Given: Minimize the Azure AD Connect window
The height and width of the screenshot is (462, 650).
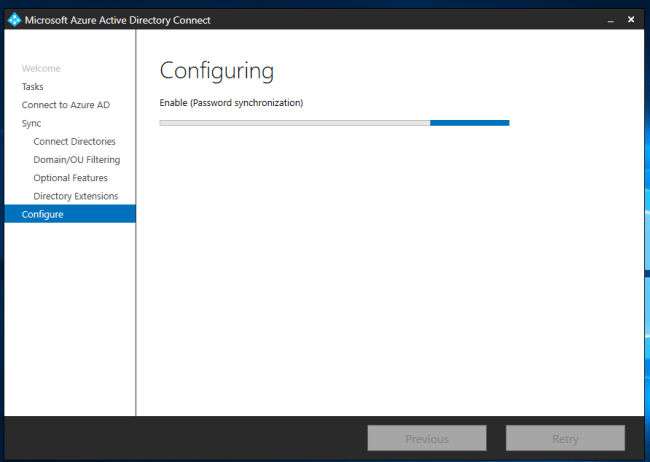Looking at the screenshot, I should click(x=611, y=20).
